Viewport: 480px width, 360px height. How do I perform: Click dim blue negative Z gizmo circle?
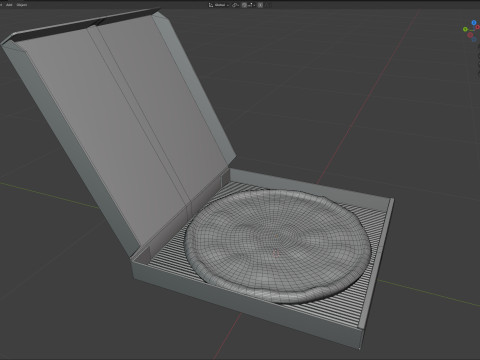(474, 39)
